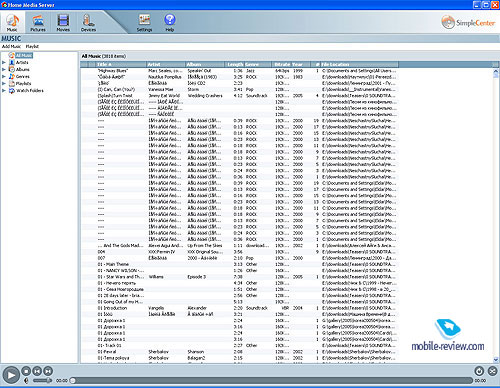Select the "01-Tema pokoya" track
Viewport: 500px width, 388px height.
click(x=113, y=358)
